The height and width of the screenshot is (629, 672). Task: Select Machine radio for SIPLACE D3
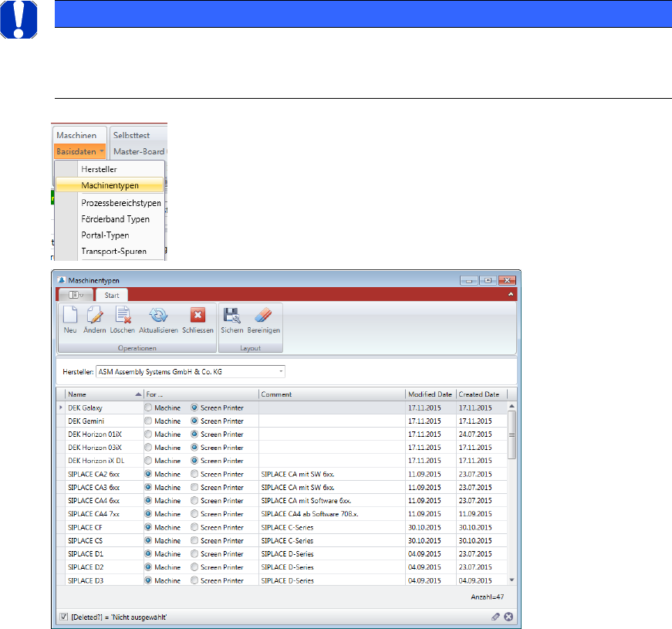click(x=148, y=580)
